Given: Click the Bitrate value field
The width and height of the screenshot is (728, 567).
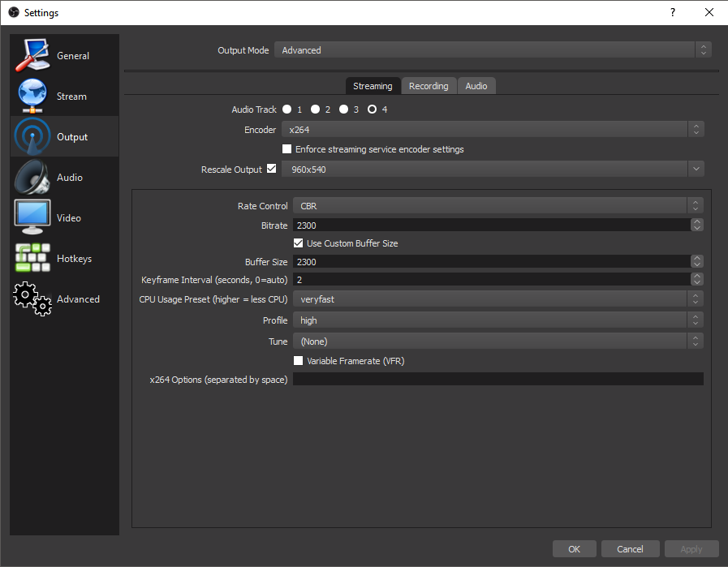Looking at the screenshot, I should [492, 225].
